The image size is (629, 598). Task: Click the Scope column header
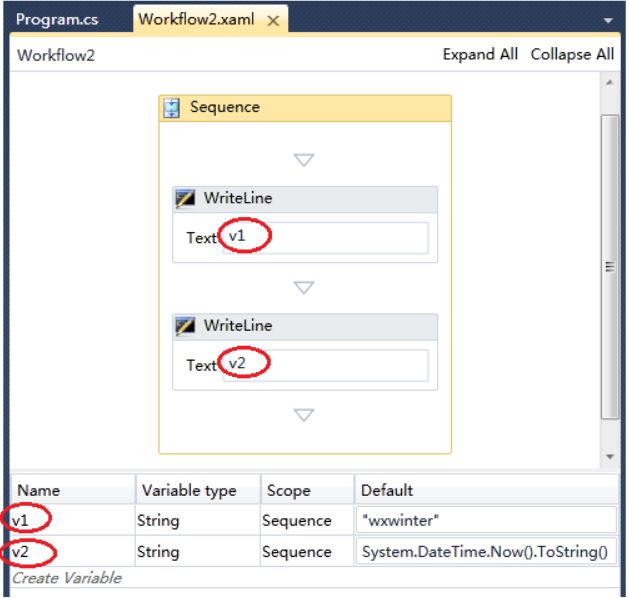307,490
